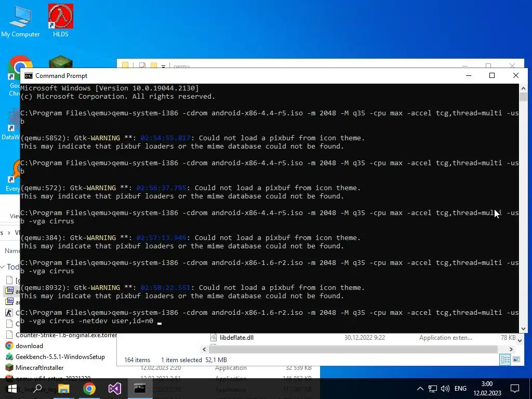The height and width of the screenshot is (399, 532).
Task: Open the Windows Start menu
Action: click(12, 389)
